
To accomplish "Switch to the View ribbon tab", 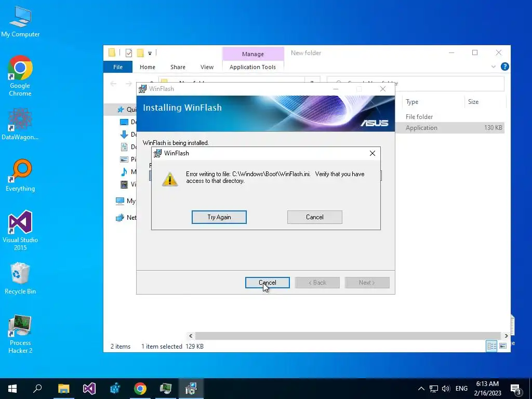I will (207, 67).
